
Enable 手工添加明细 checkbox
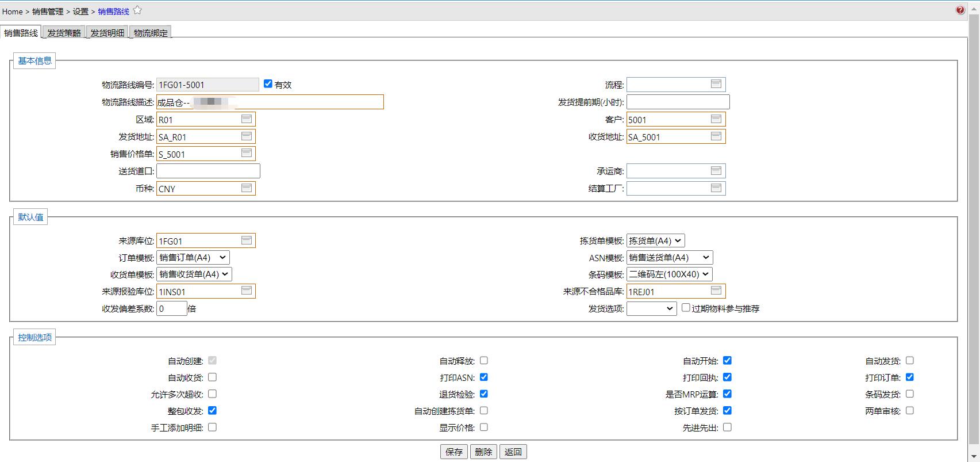(212, 427)
